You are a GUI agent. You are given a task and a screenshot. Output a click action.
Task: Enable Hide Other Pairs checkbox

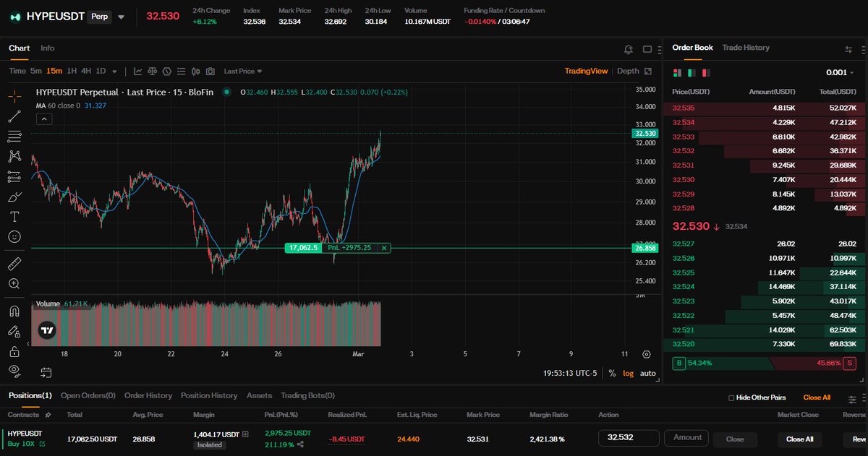(731, 398)
